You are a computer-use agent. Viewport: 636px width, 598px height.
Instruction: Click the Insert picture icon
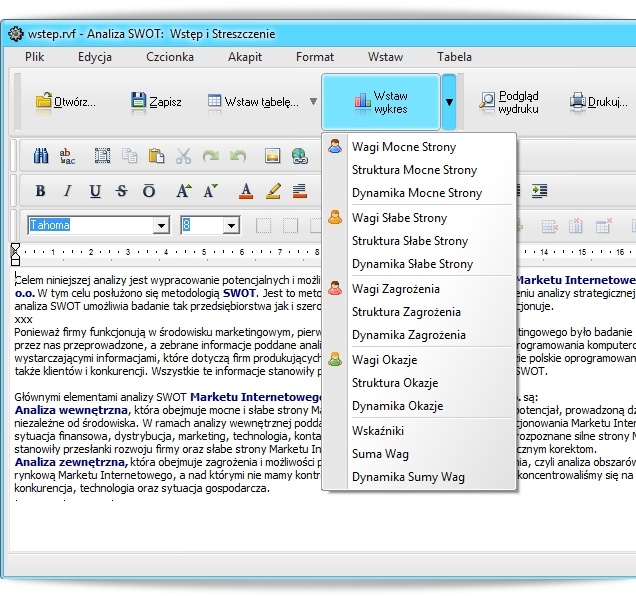272,156
